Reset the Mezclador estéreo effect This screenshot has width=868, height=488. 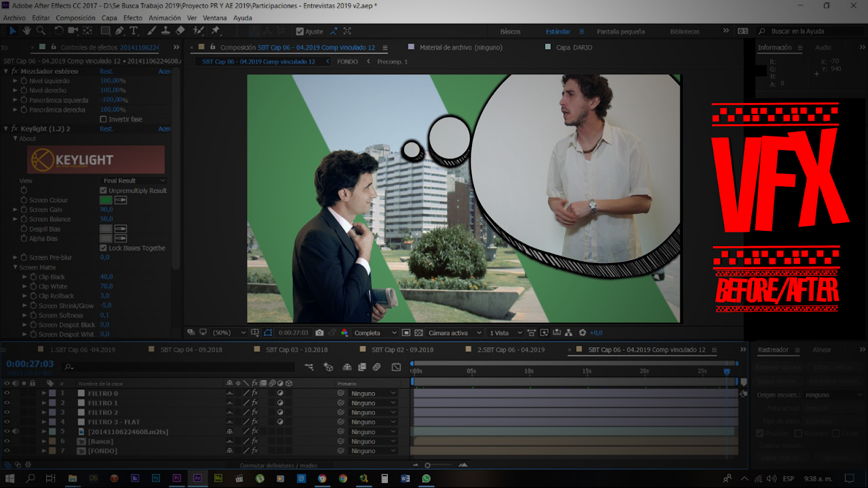[106, 71]
